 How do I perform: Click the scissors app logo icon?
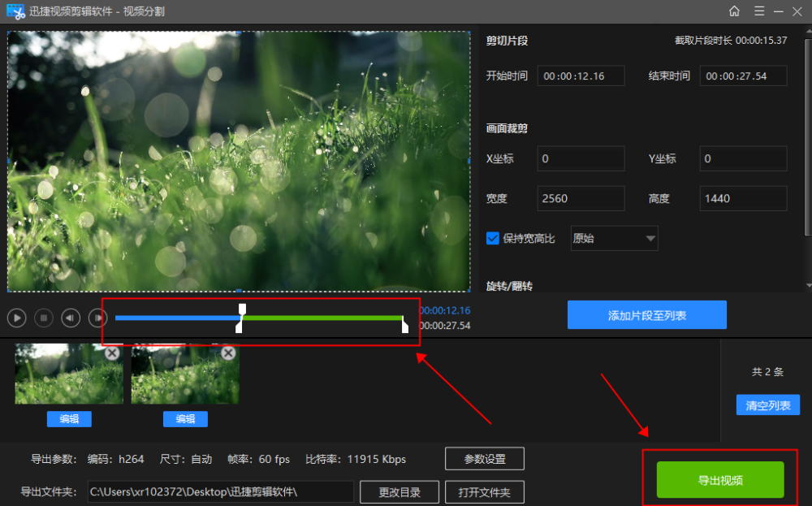click(x=15, y=11)
